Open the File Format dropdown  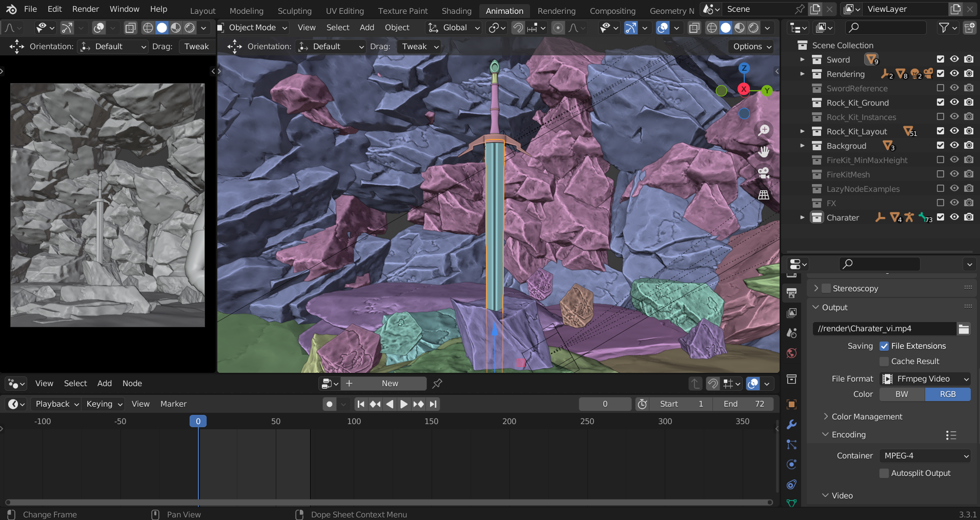[925, 379]
